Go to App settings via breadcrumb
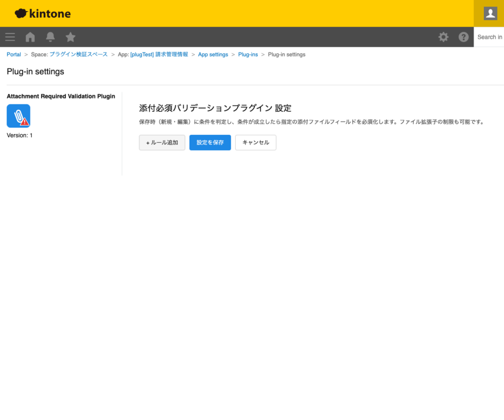The image size is (504, 420). pyautogui.click(x=213, y=54)
